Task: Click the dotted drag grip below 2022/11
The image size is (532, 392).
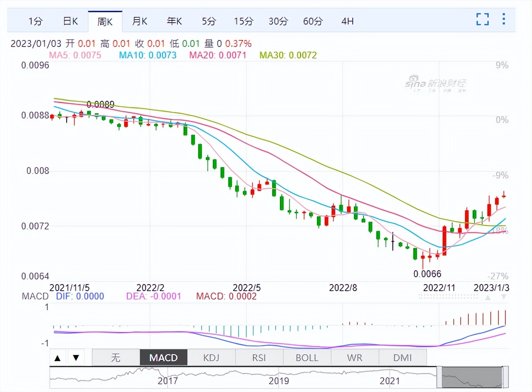Action: pyautogui.click(x=448, y=297)
